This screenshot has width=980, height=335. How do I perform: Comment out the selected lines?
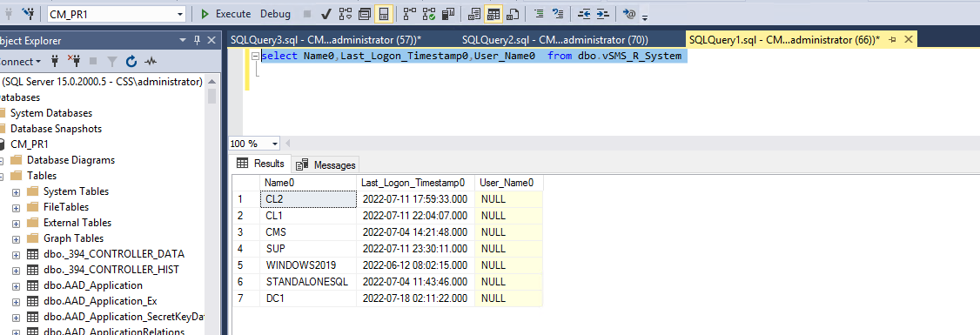point(539,14)
